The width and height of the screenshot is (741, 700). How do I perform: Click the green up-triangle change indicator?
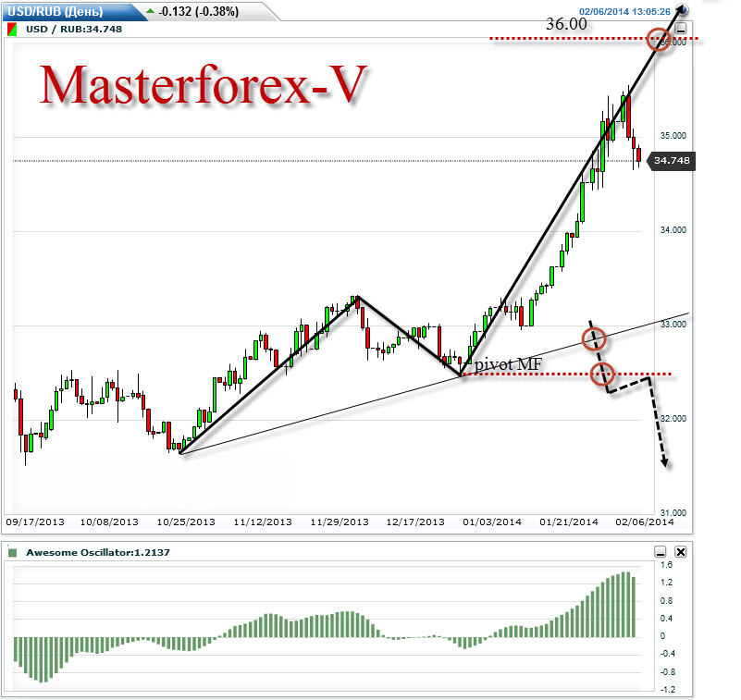[x=150, y=11]
